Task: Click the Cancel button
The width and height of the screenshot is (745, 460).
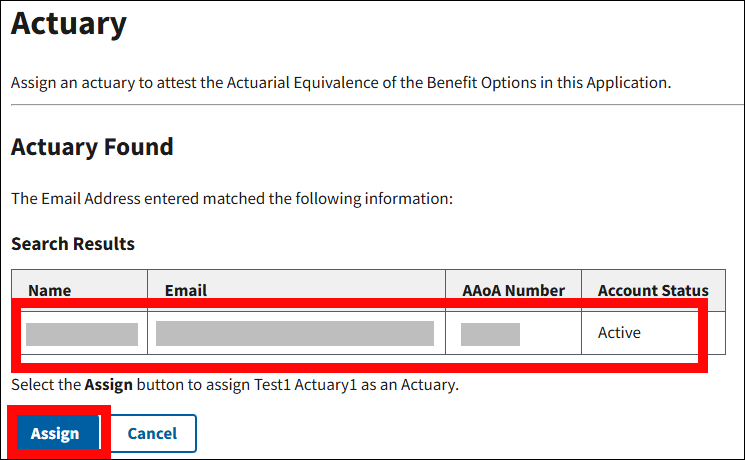Action: point(152,433)
